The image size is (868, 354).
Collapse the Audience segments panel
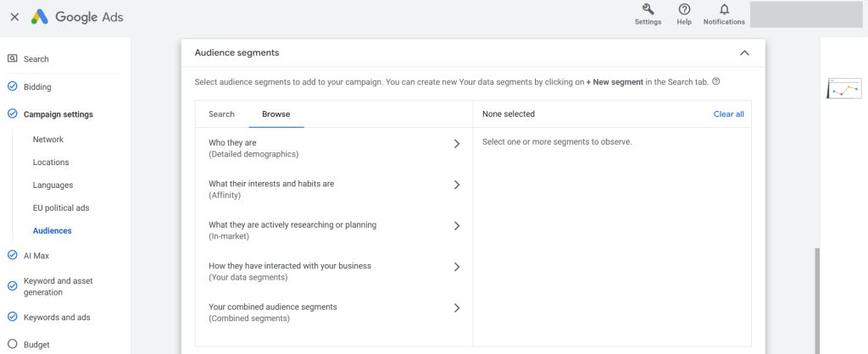point(744,53)
